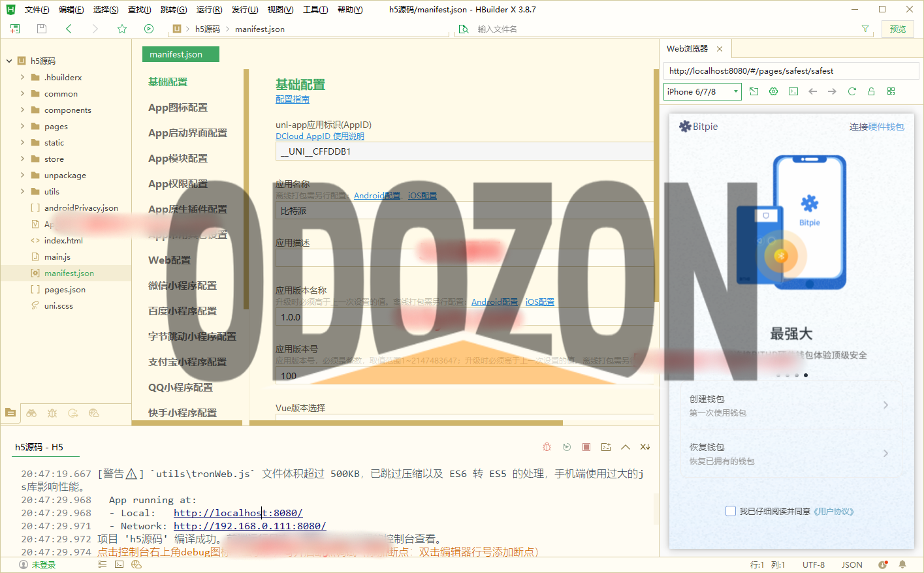Open the 工具(T) menu

[x=315, y=9]
